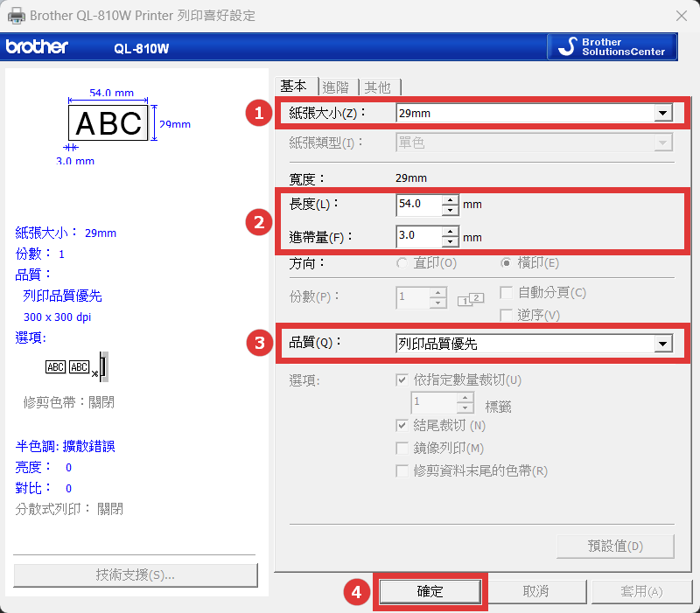Toggle the 鏡像列印 checkbox
The height and width of the screenshot is (613, 700).
pyautogui.click(x=402, y=448)
